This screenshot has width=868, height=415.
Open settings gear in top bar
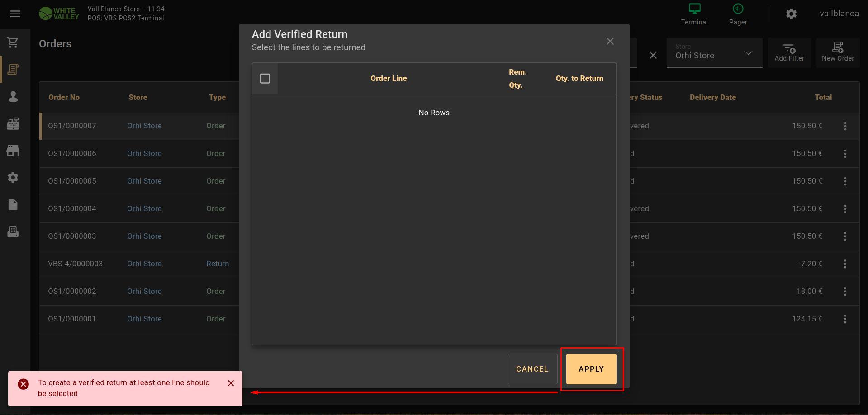pos(791,14)
